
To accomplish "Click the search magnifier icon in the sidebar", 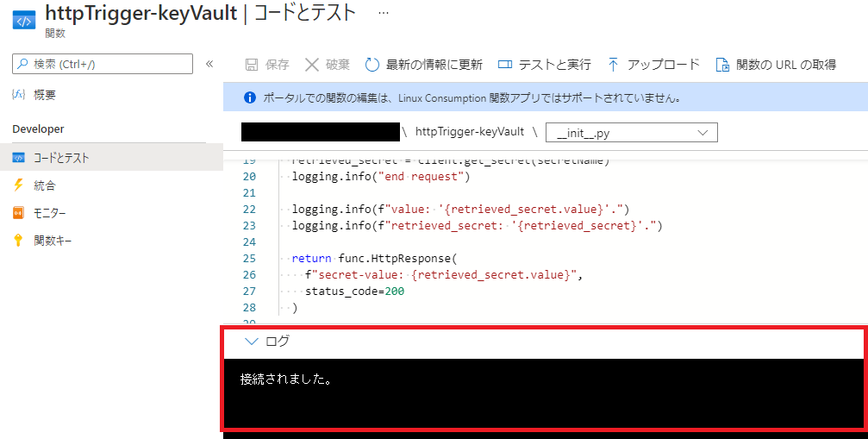I will click(x=22, y=64).
